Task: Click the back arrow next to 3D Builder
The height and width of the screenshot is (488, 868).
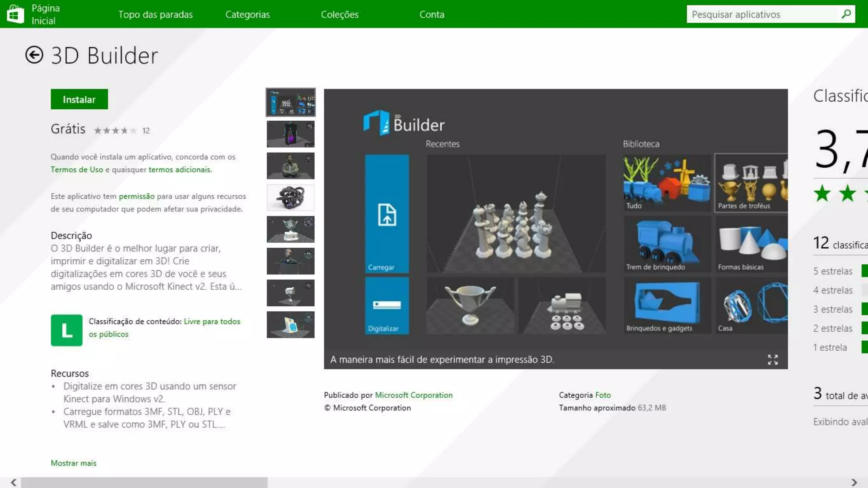Action: tap(34, 55)
